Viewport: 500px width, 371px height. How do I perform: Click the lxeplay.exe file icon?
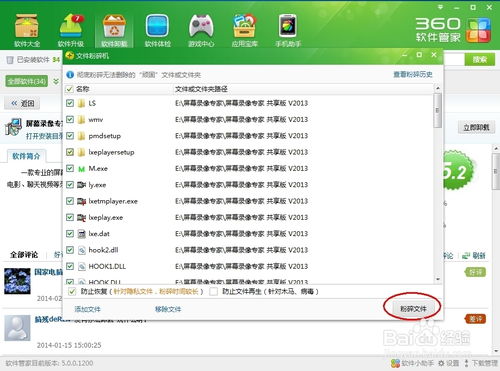tap(81, 217)
